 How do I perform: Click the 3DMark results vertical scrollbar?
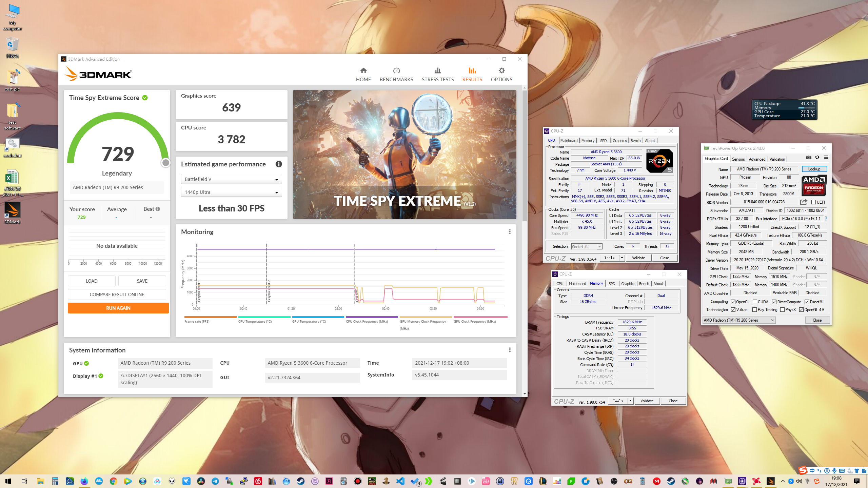(x=525, y=156)
